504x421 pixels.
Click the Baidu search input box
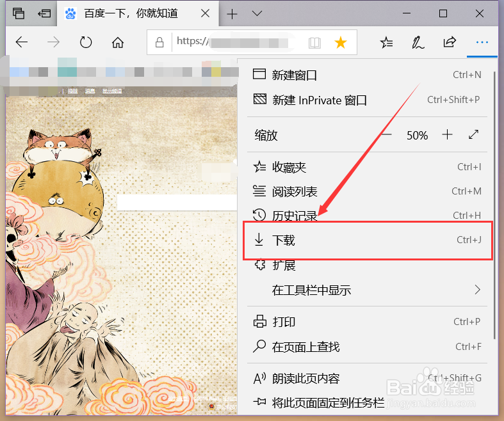[x=177, y=203]
